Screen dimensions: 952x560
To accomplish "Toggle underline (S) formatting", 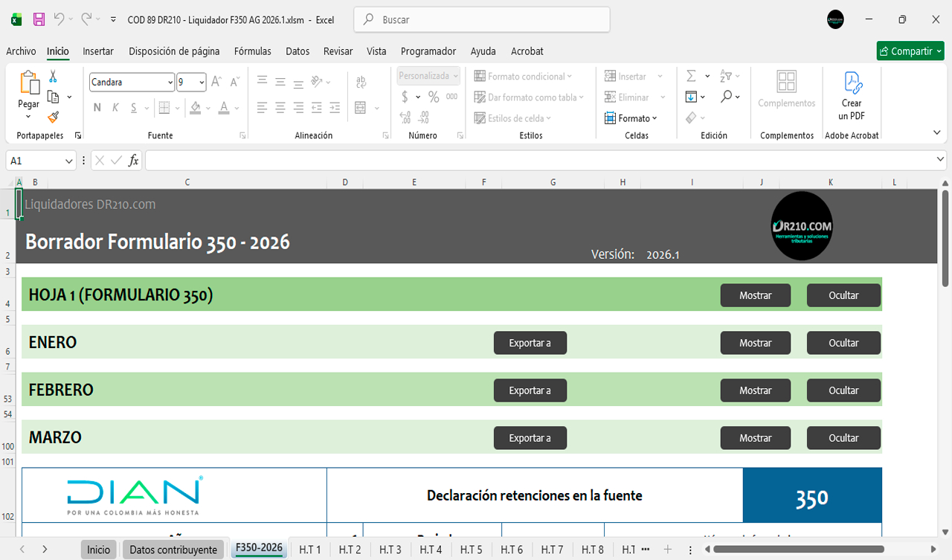I will tap(134, 108).
